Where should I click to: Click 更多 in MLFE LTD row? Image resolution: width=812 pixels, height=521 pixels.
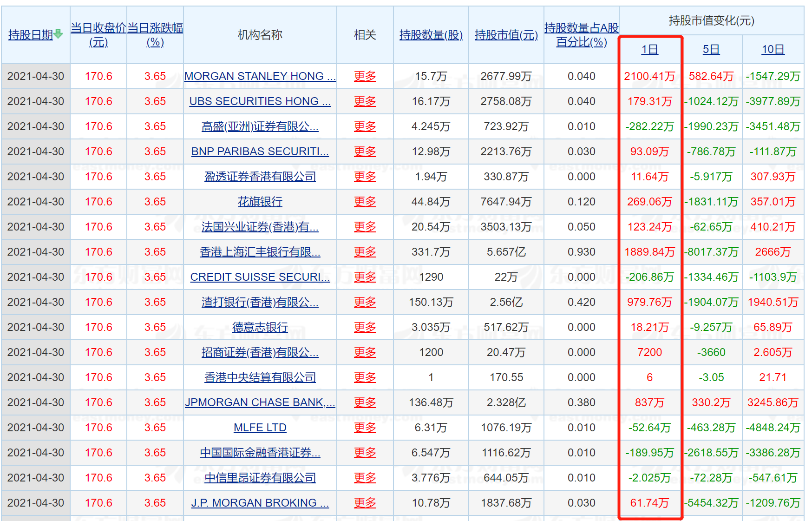365,428
